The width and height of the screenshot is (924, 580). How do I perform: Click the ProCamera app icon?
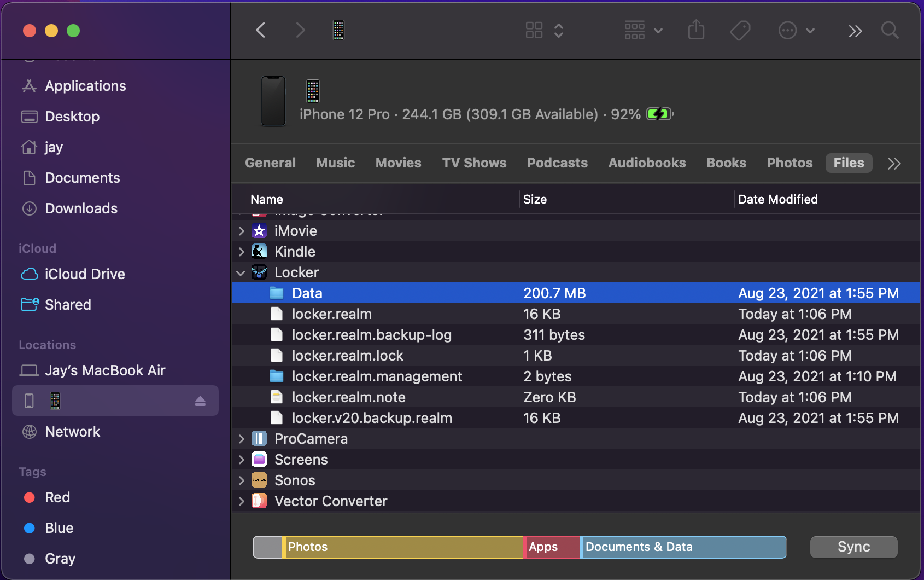pos(259,439)
